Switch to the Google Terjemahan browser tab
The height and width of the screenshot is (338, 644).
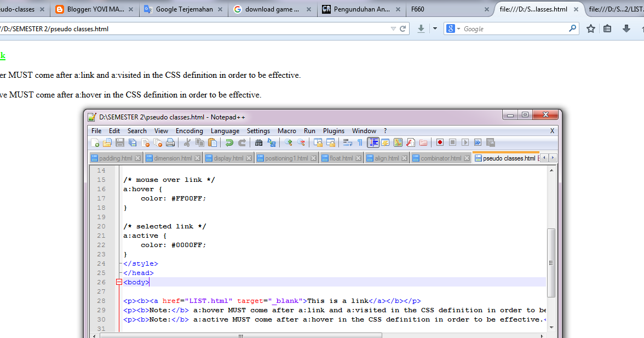pyautogui.click(x=183, y=9)
